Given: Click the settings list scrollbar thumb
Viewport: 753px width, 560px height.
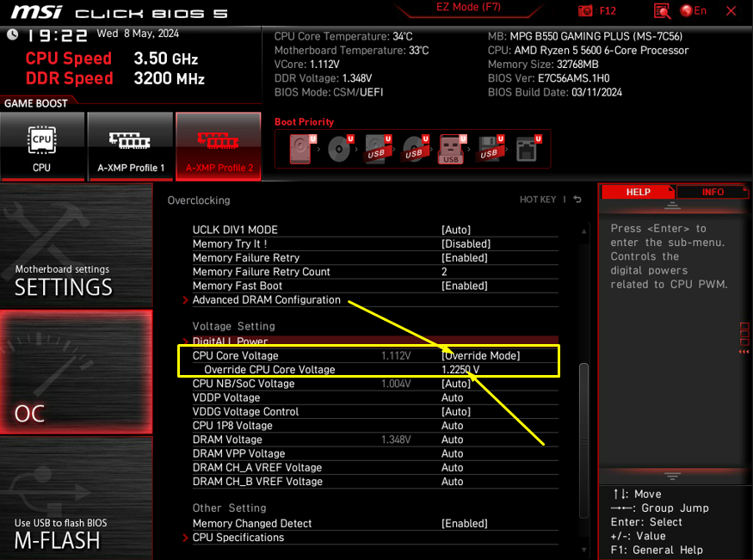Looking at the screenshot, I should [x=584, y=440].
